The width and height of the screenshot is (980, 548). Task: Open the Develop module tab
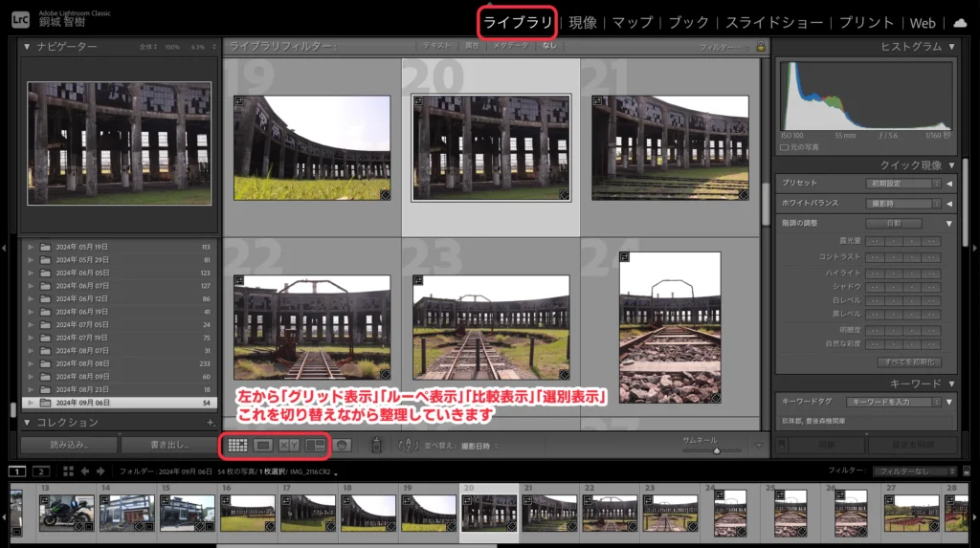tap(583, 22)
